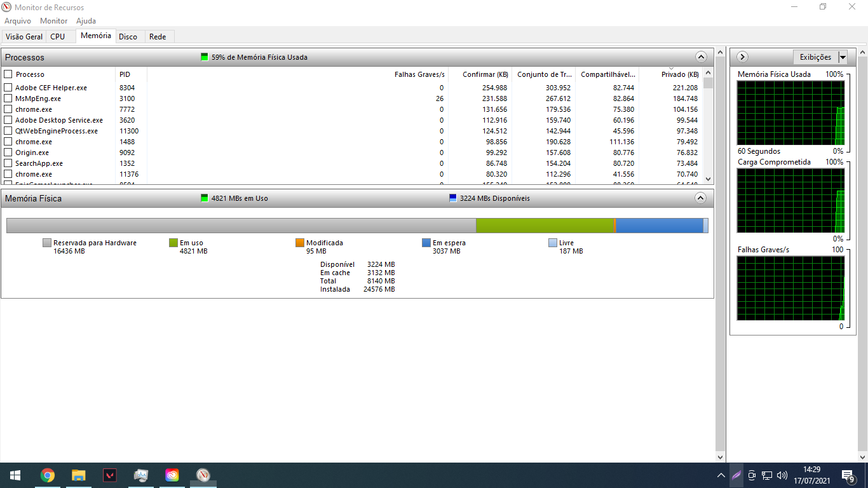This screenshot has width=868, height=488.
Task: Check the Adobe CEF Helper.exe box
Action: point(8,88)
